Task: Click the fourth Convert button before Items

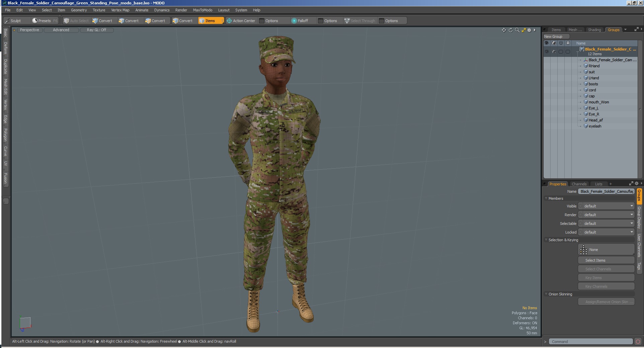Action: [183, 21]
